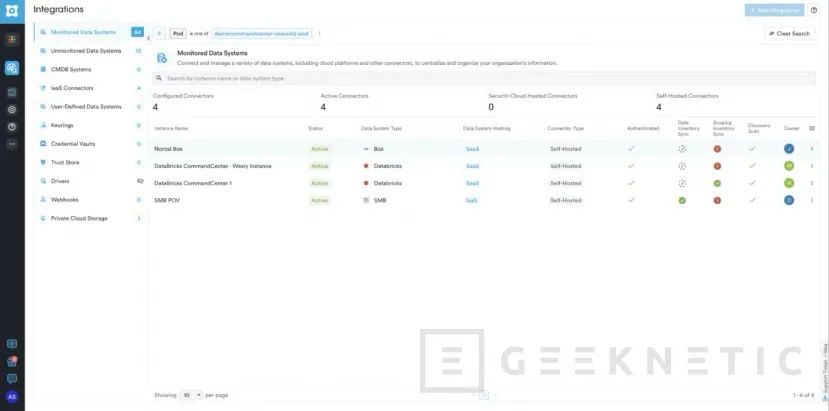Click the Add Integration button
Image resolution: width=829 pixels, height=411 pixels.
point(774,10)
